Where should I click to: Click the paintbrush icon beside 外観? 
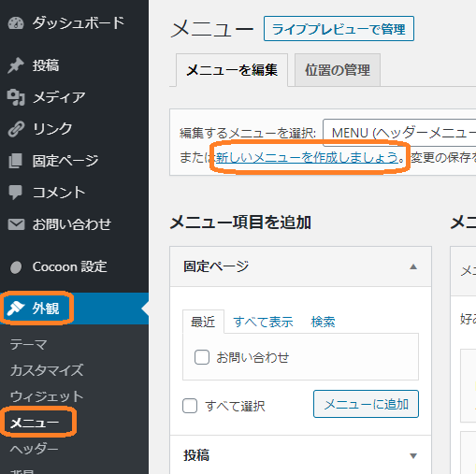(16, 309)
